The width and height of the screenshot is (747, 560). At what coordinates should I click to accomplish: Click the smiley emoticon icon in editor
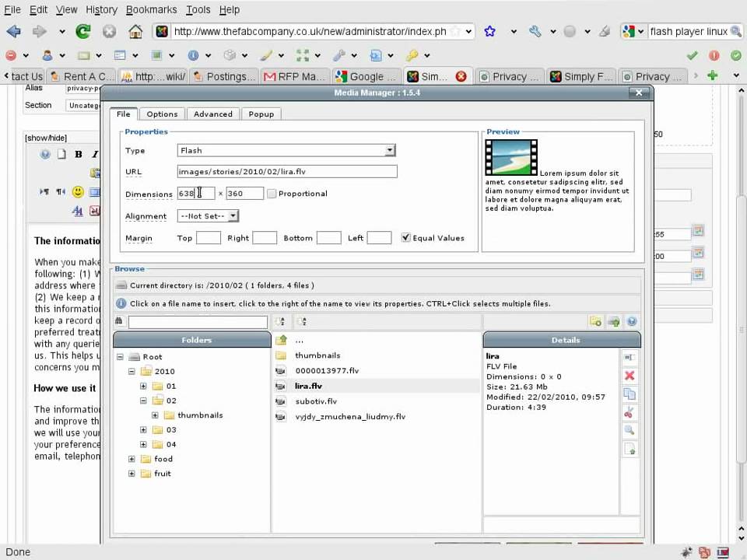[78, 192]
